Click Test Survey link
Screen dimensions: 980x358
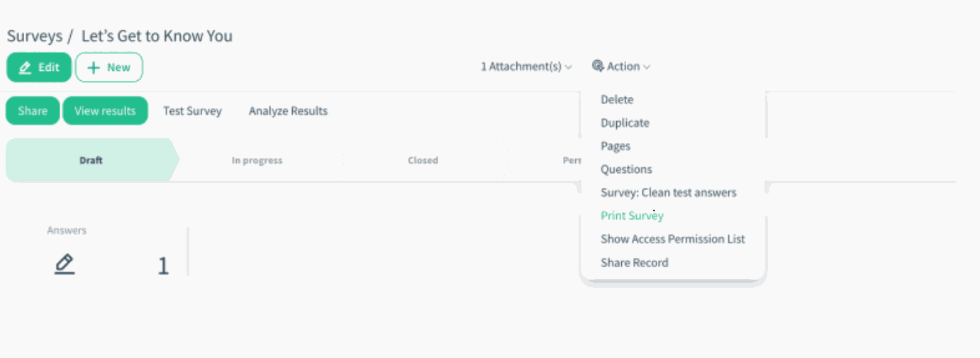(x=192, y=111)
